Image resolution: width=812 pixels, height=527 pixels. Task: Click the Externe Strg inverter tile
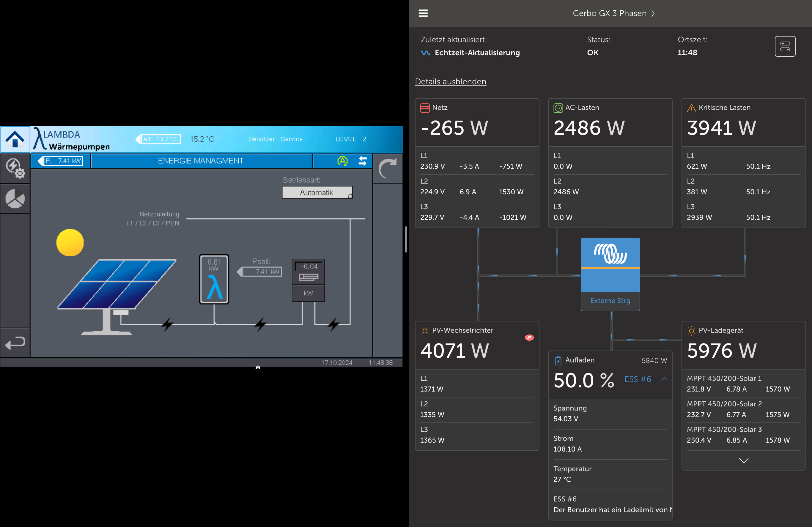click(x=610, y=274)
